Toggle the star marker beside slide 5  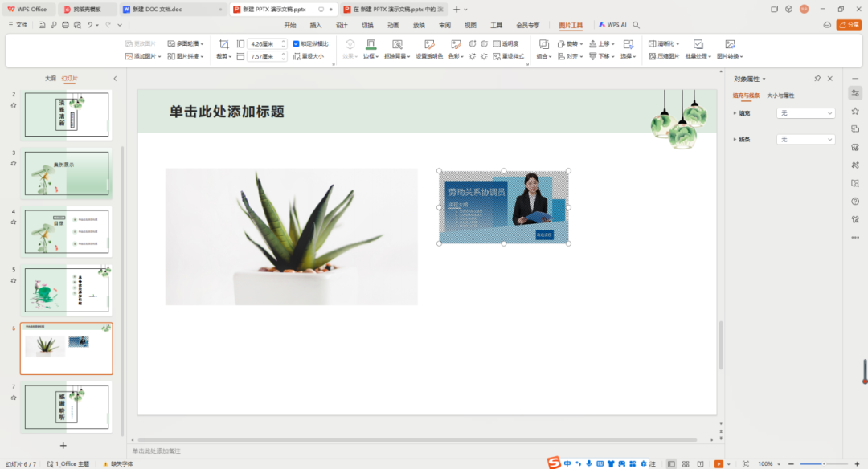(14, 281)
